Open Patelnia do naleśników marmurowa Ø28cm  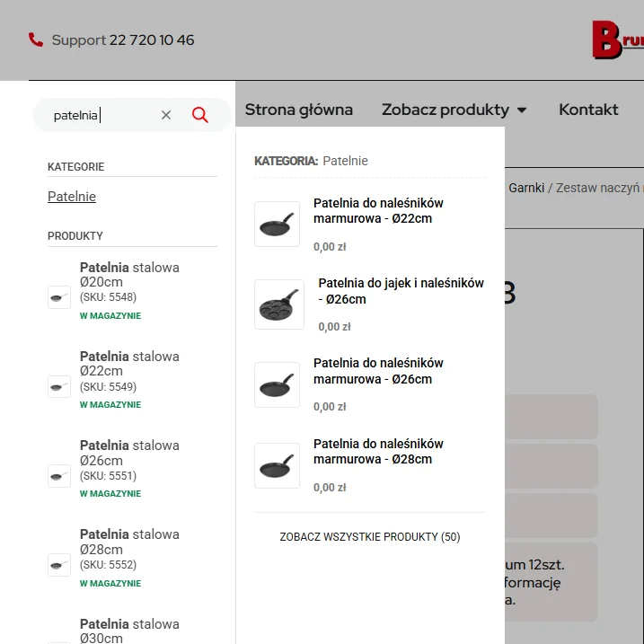point(378,452)
